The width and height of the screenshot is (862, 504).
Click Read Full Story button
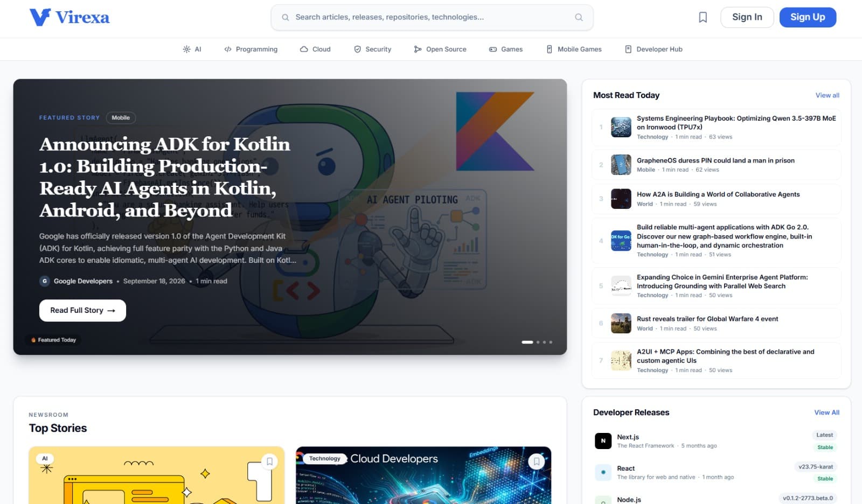coord(82,310)
